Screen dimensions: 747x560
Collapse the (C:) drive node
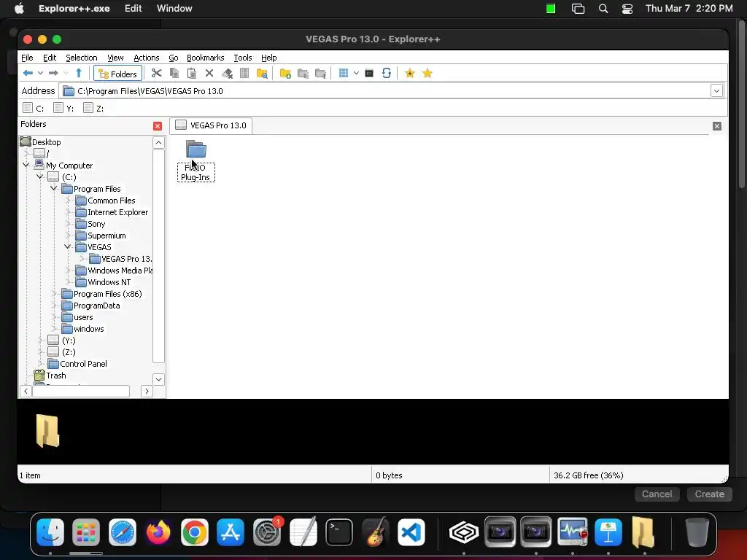pyautogui.click(x=40, y=176)
